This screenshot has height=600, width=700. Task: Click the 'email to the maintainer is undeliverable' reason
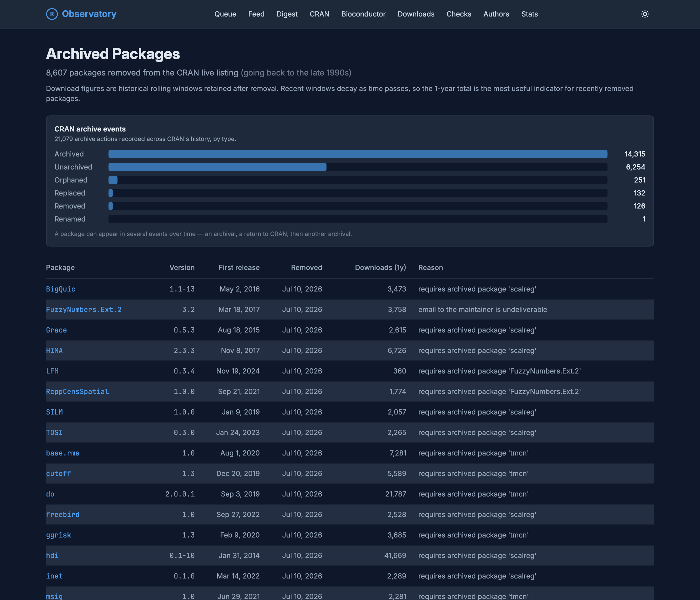click(482, 309)
